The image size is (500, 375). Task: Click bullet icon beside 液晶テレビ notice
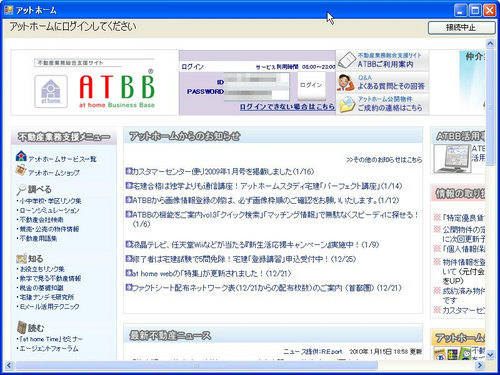[x=129, y=244]
